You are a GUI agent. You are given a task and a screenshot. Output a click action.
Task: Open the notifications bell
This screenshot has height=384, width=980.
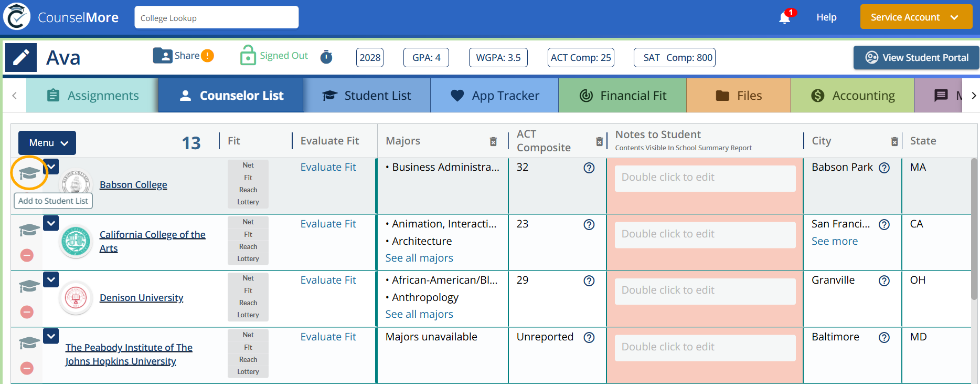(x=785, y=18)
